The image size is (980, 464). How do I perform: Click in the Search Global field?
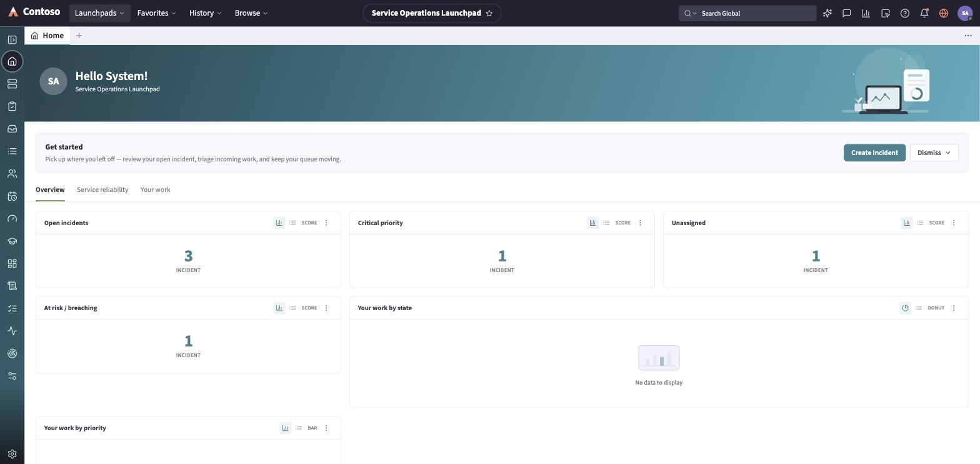coord(747,13)
